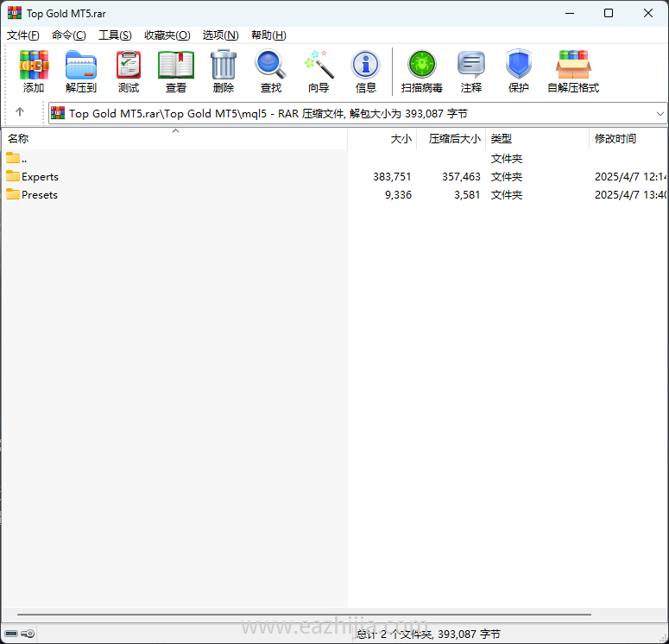This screenshot has width=669, height=644.
Task: Click the drive icon in status bar
Action: point(11,634)
